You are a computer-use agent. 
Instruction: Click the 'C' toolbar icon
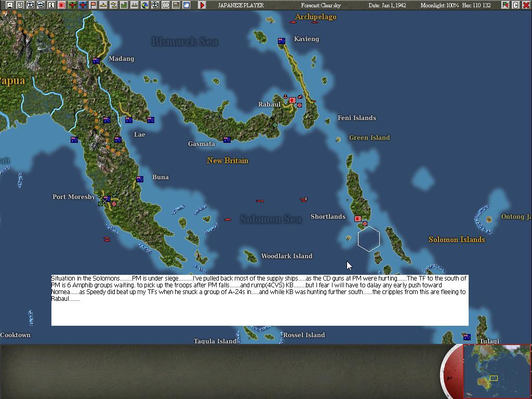click(x=516, y=5)
